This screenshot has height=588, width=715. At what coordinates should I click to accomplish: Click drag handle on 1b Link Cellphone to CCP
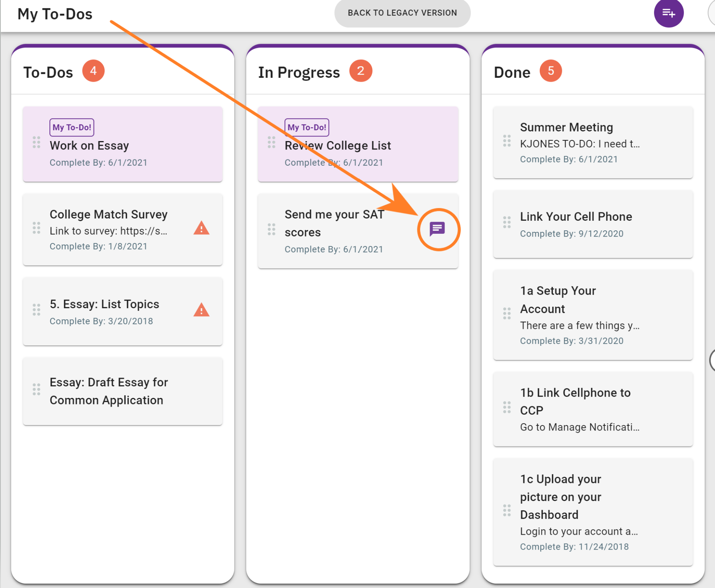[x=507, y=407]
